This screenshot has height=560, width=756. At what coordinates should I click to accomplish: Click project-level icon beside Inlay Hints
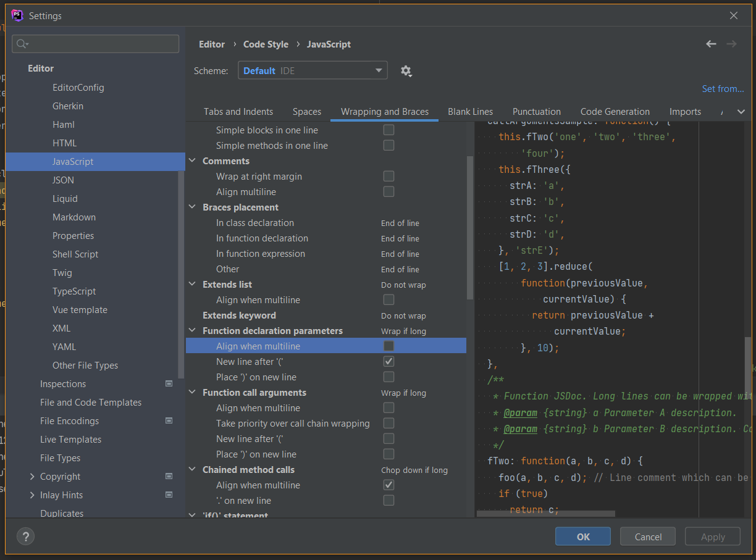pos(169,495)
